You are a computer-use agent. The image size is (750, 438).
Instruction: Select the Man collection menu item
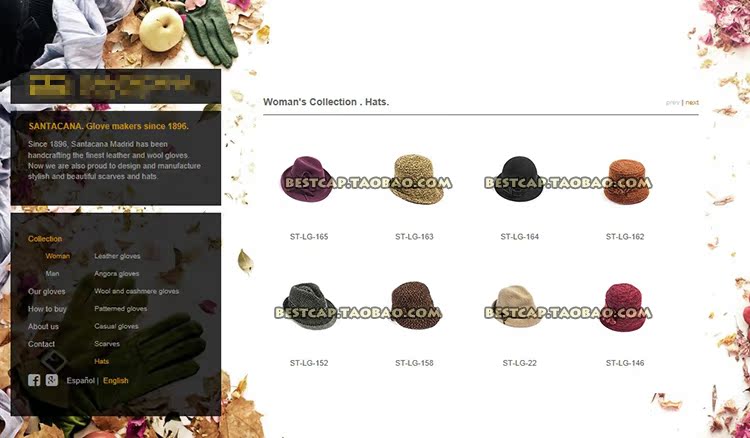tap(52, 274)
